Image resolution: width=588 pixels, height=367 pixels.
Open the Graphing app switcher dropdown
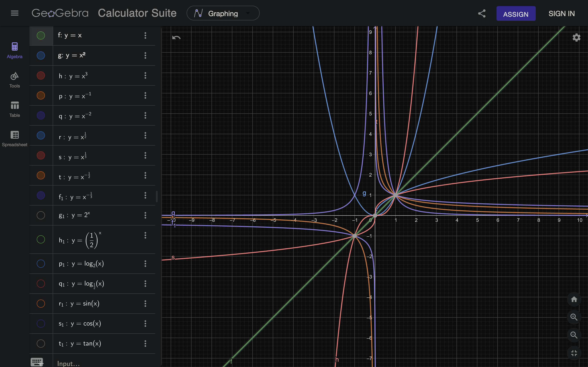[x=223, y=13]
